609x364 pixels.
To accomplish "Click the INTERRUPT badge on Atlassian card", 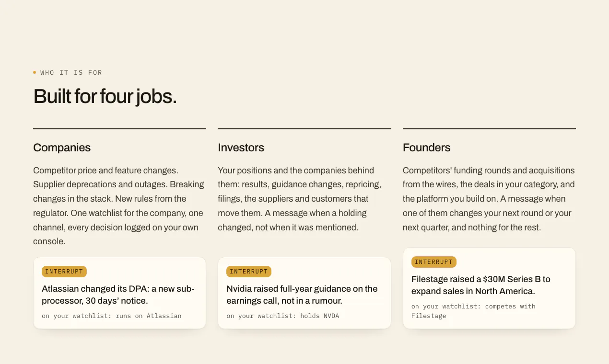I will [64, 272].
